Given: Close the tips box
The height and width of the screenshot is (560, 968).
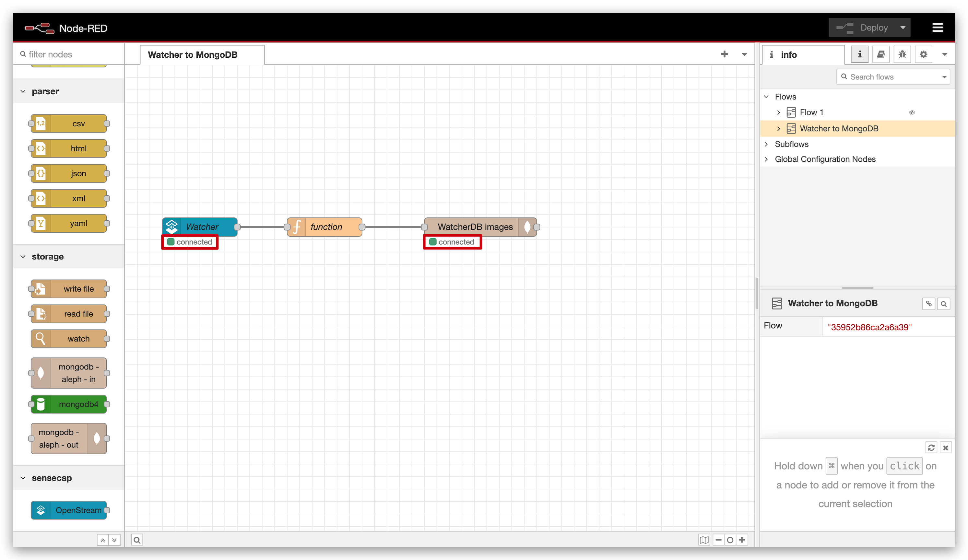Looking at the screenshot, I should tap(945, 448).
